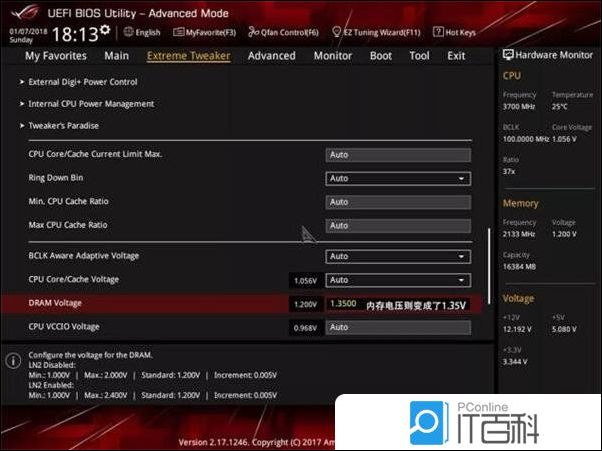Click the English language globe icon

[x=129, y=32]
